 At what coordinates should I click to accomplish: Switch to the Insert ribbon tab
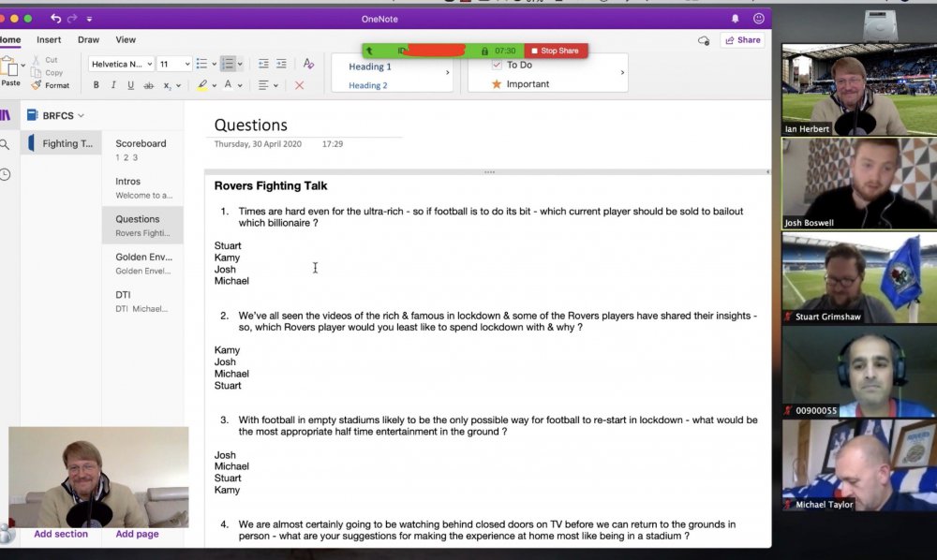pos(49,40)
